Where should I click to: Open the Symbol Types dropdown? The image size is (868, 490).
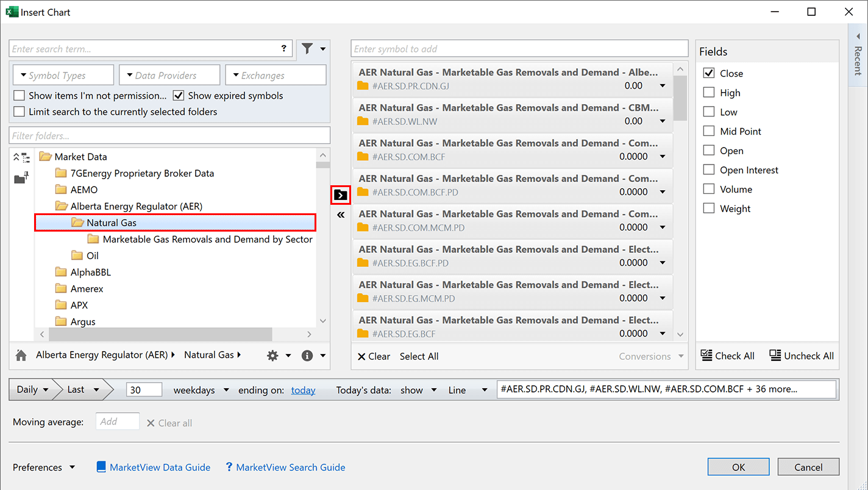point(63,76)
